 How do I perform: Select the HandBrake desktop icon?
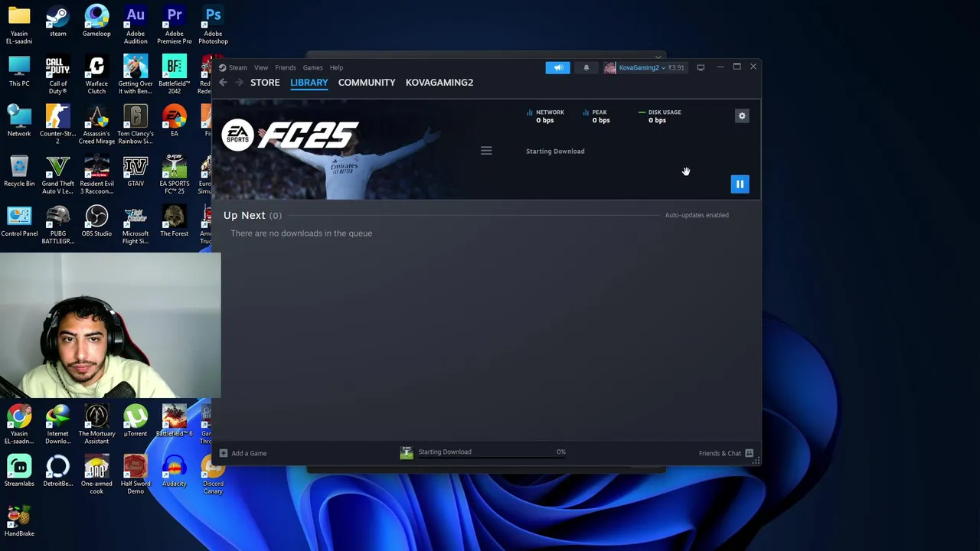click(19, 520)
